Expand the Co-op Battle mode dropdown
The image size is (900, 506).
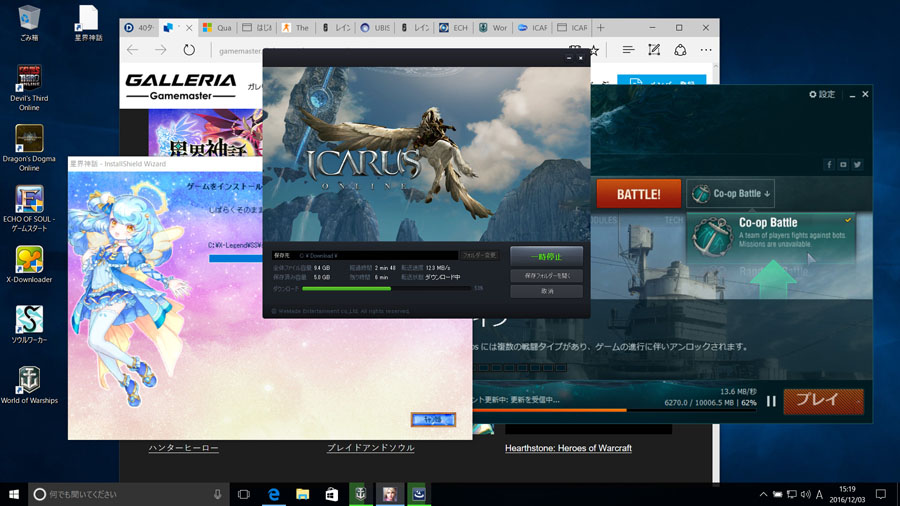(x=730, y=194)
